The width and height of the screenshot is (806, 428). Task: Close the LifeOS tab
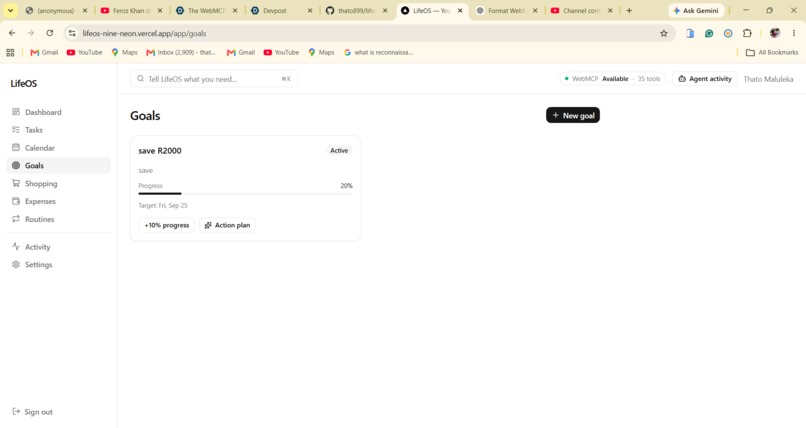click(x=460, y=10)
